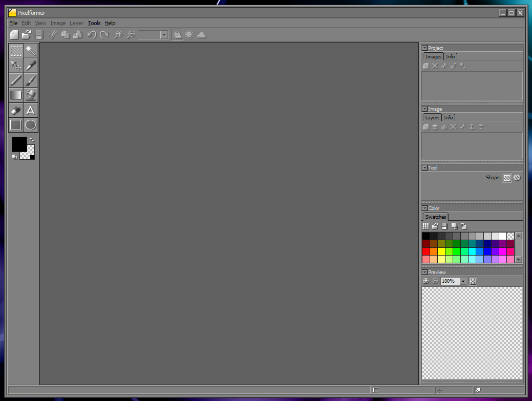Click delete X icon in Layers panel
Screen dimensions: 532x401
coord(453,127)
